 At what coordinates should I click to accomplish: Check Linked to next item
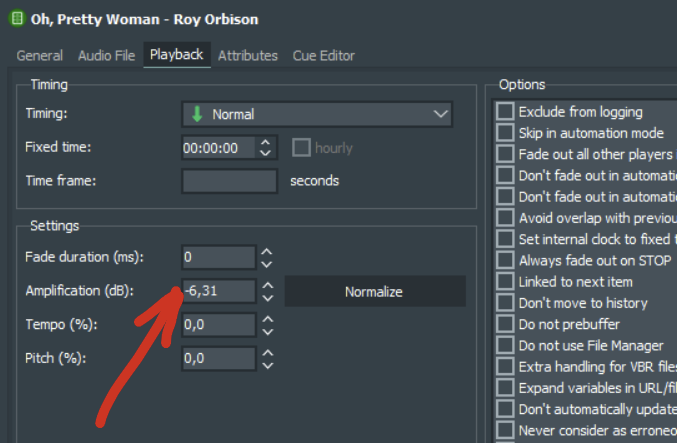[x=506, y=282]
